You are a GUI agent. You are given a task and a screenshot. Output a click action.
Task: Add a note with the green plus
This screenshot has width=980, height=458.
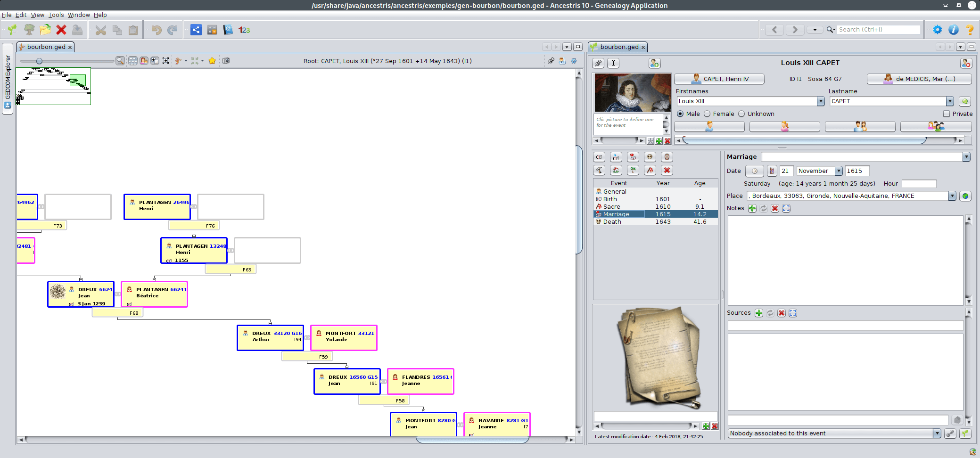pos(752,208)
